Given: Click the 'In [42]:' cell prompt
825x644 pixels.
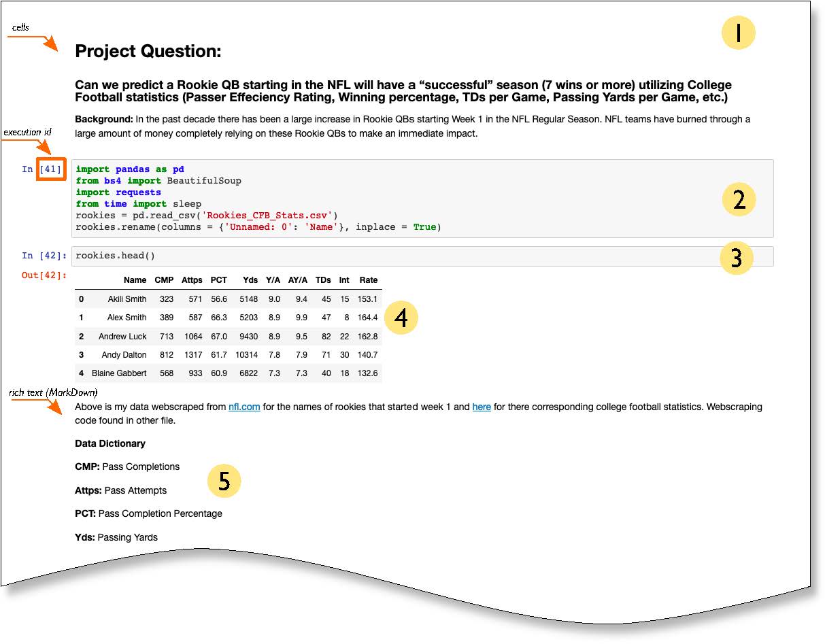Looking at the screenshot, I should (44, 256).
